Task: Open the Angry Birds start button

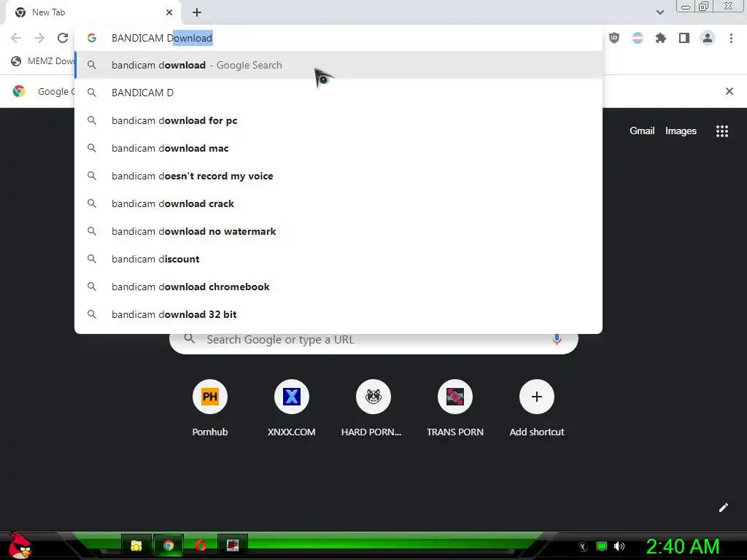Action: tap(20, 545)
